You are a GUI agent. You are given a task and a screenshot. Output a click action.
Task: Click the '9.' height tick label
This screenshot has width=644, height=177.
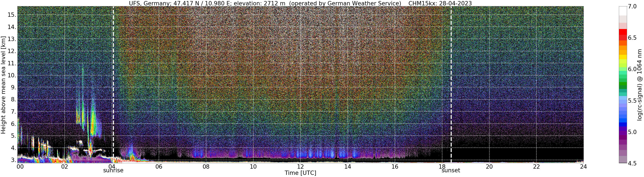tap(14, 87)
